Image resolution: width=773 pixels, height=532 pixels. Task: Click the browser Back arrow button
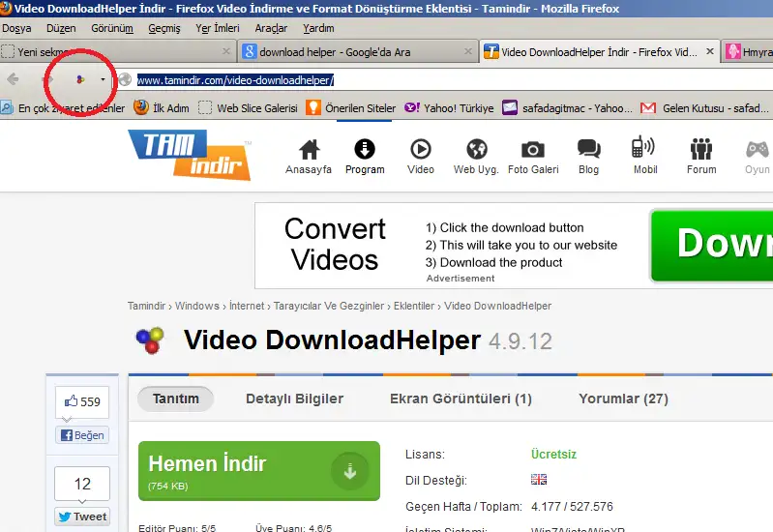click(14, 79)
